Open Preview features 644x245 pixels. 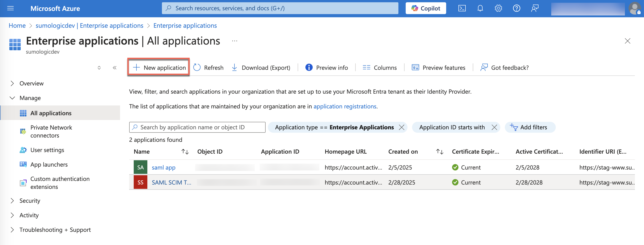(438, 67)
